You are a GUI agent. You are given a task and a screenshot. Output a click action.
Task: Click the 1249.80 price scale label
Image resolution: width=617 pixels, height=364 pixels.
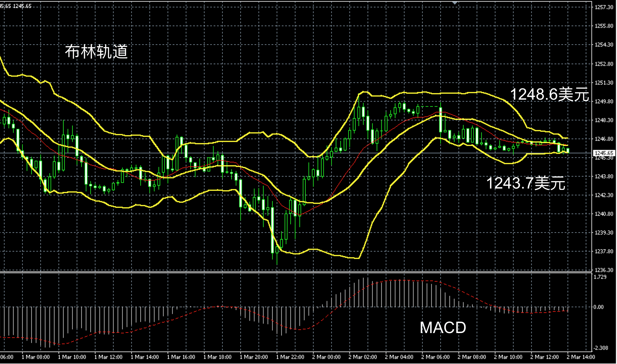click(x=604, y=101)
